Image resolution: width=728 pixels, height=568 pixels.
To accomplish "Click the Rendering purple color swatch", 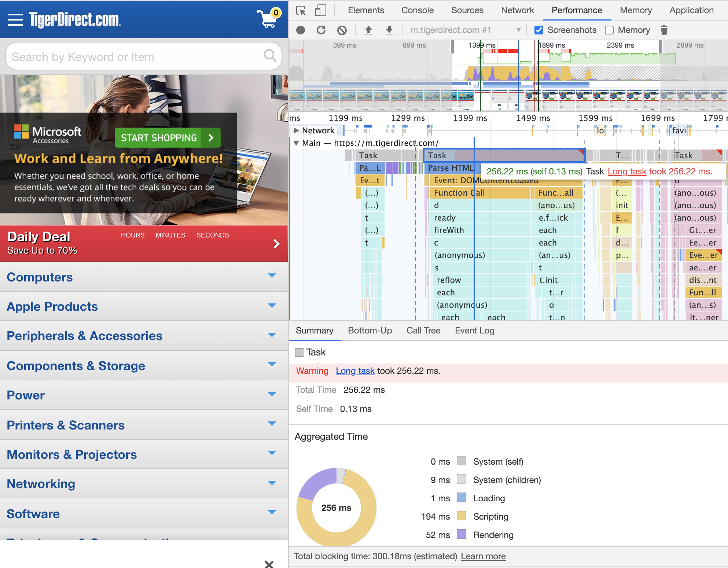I will 462,534.
